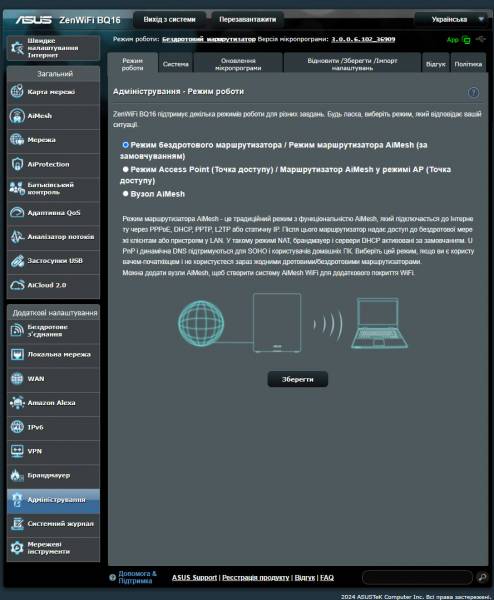Click the green App label
Image resolution: width=494 pixels, height=600 pixels.
452,40
